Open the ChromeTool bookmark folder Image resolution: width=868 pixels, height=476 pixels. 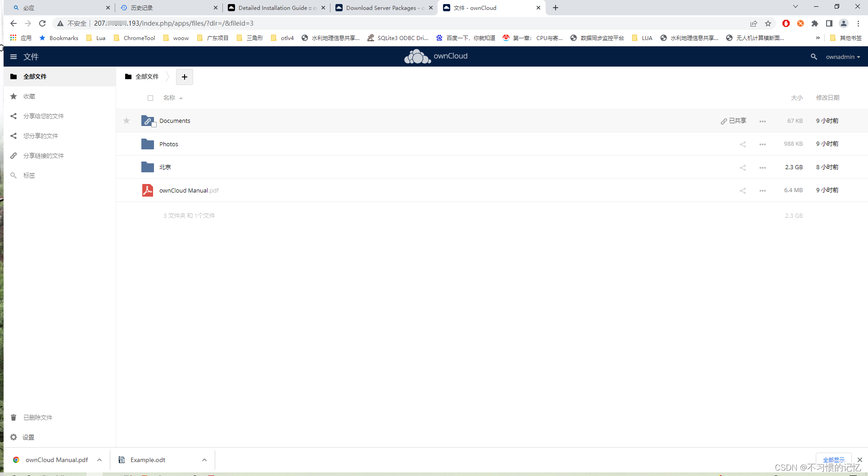[x=134, y=38]
